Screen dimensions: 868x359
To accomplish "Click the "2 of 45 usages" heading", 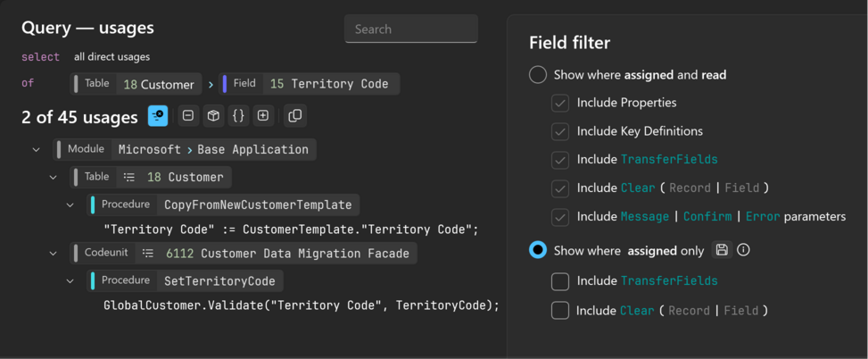I will (79, 118).
